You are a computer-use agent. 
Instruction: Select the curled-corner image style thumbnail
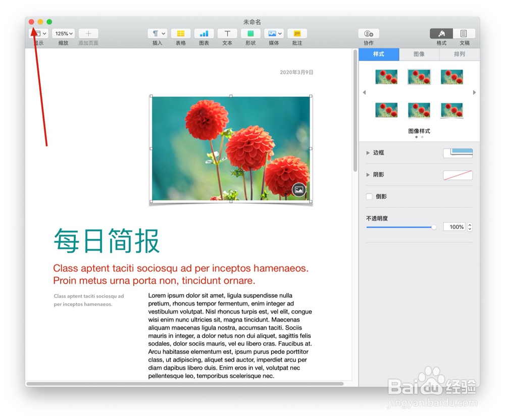click(x=451, y=110)
